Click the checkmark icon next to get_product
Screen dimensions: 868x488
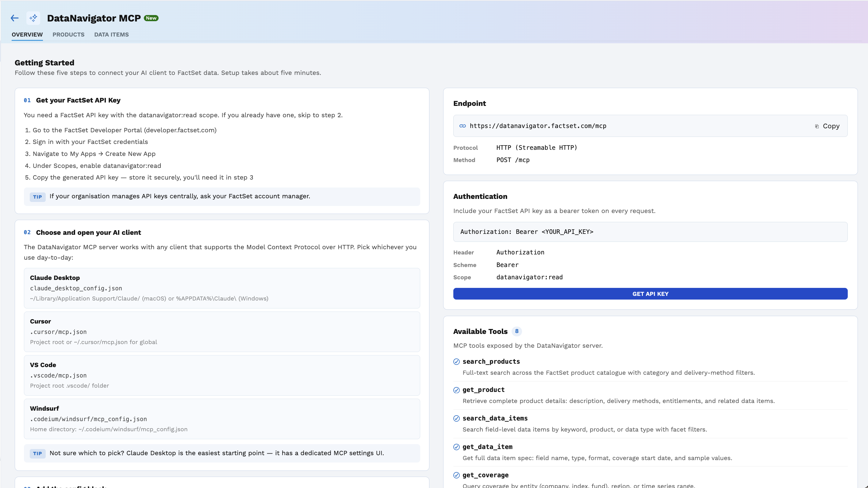tap(457, 390)
